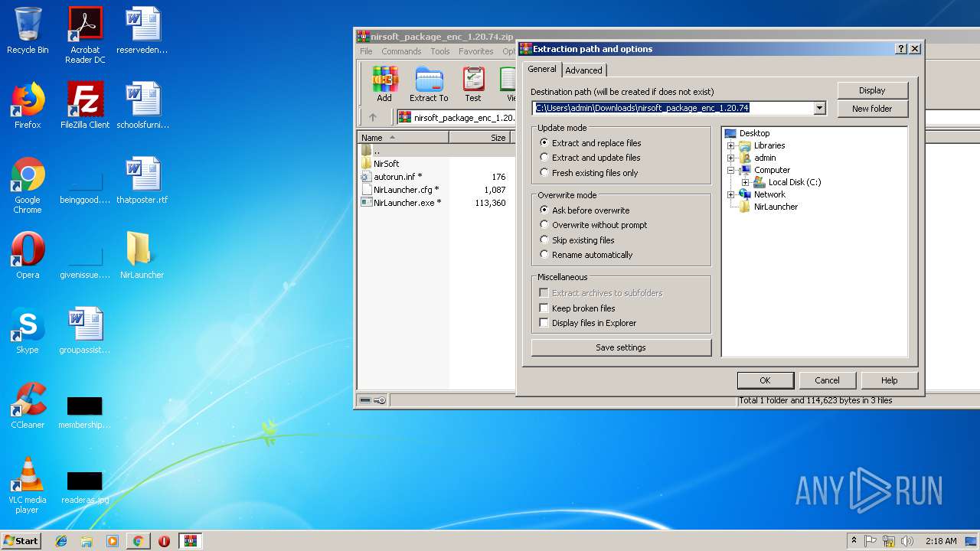Open the File menu in WinRAR
Viewport: 980px width, 551px height.
coord(366,51)
